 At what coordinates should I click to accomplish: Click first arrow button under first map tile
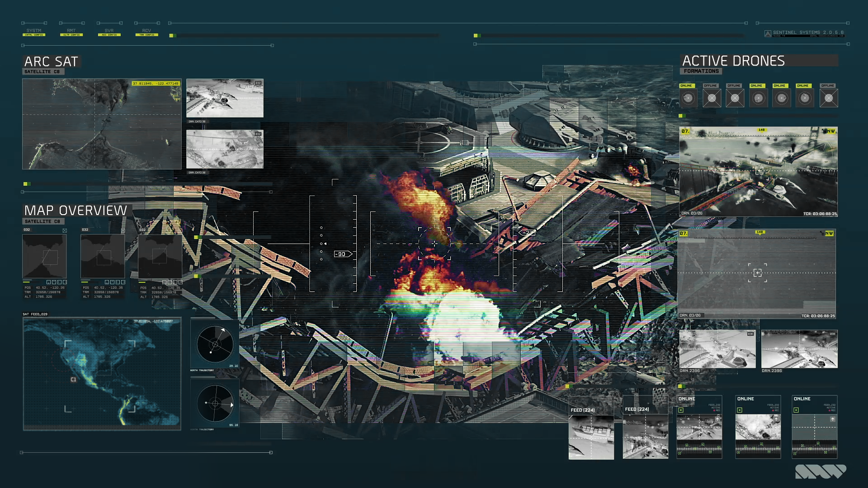coord(49,282)
